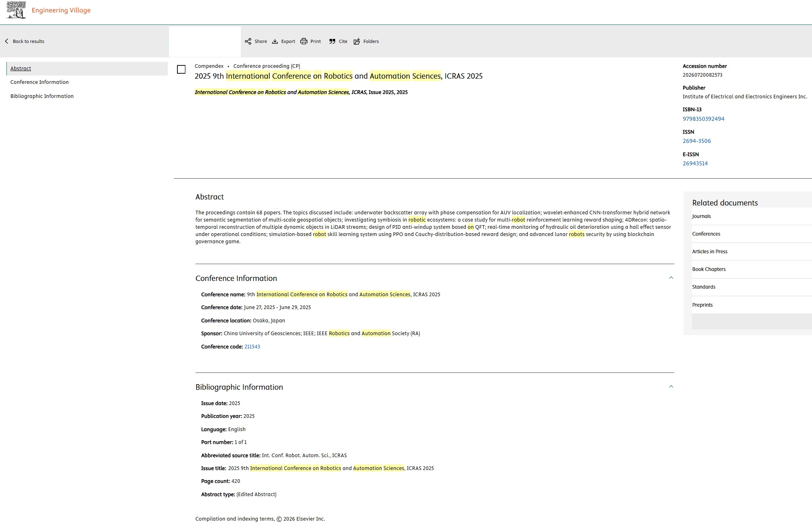Click the Cite quotation icon
812x523 pixels.
332,41
